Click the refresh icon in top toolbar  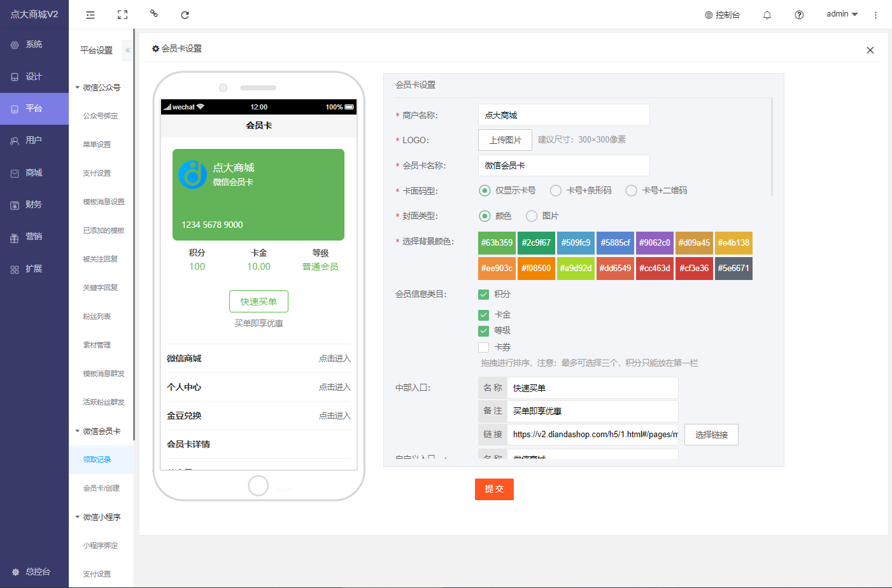point(185,15)
